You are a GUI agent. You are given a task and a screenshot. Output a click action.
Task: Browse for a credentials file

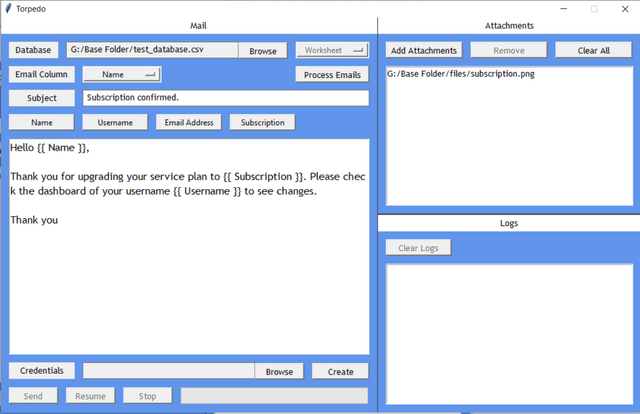279,372
